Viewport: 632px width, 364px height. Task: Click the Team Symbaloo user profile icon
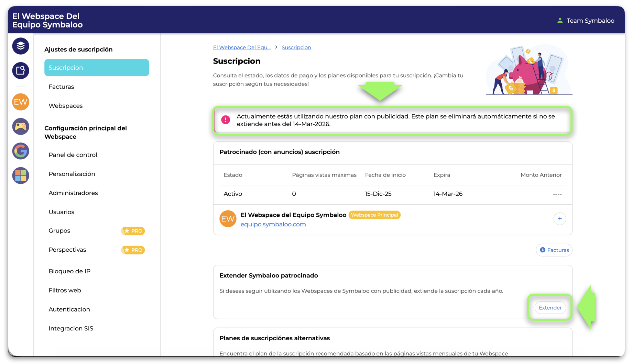point(560,21)
